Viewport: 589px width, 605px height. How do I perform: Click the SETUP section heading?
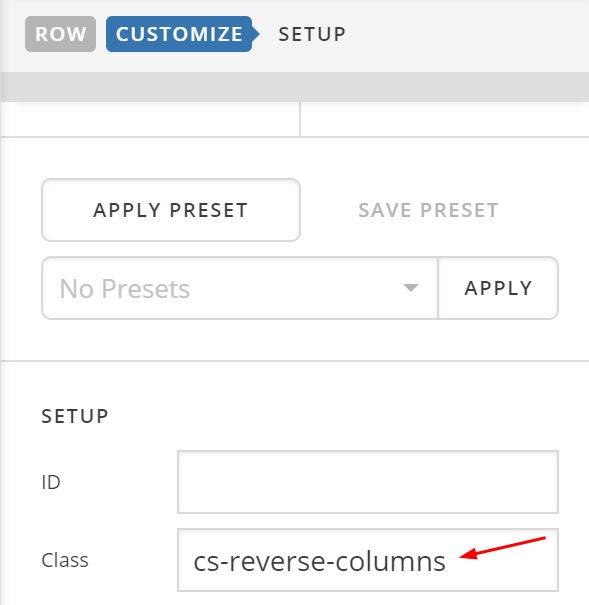[75, 416]
